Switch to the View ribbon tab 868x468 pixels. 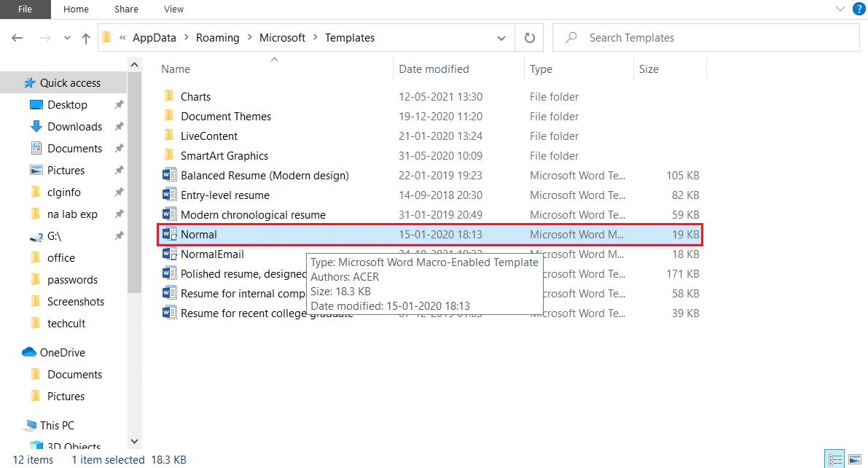174,9
